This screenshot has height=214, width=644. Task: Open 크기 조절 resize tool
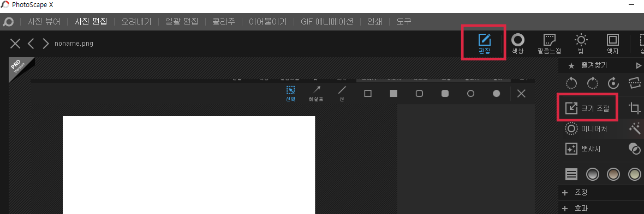[x=587, y=108]
